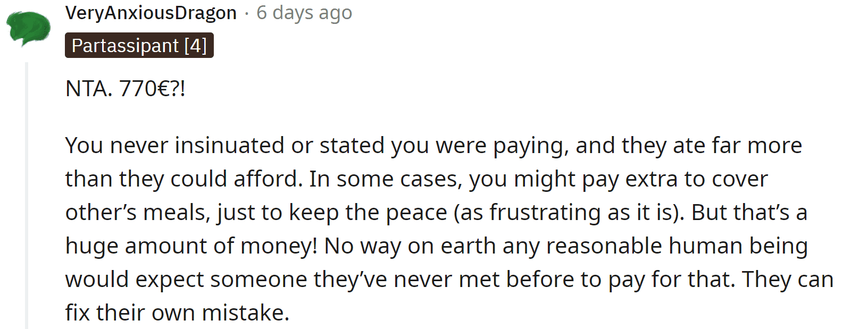The height and width of the screenshot is (329, 868).
Task: Click the words 'reasonable human being'
Action: pos(677,246)
